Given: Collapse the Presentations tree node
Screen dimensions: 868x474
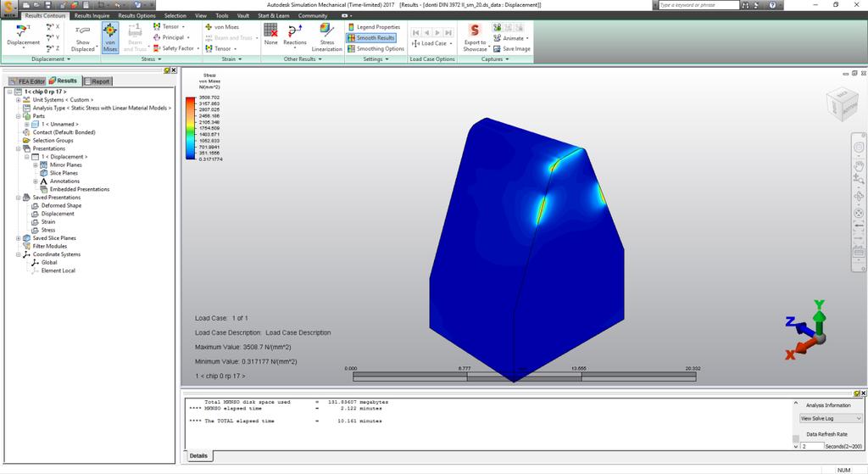Looking at the screenshot, I should tap(18, 148).
